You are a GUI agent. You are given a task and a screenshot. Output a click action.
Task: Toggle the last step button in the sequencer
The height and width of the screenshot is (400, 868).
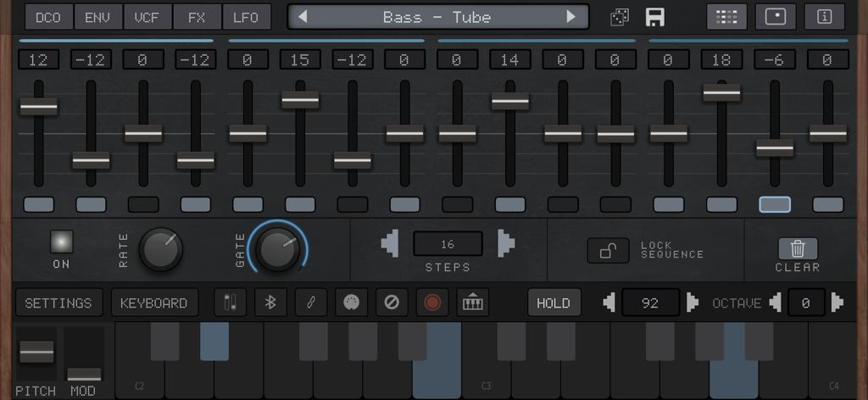[828, 205]
